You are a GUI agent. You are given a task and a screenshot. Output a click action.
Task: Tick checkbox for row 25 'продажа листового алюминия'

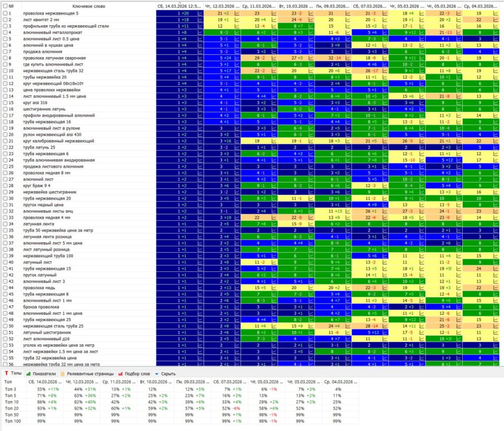tap(5, 166)
